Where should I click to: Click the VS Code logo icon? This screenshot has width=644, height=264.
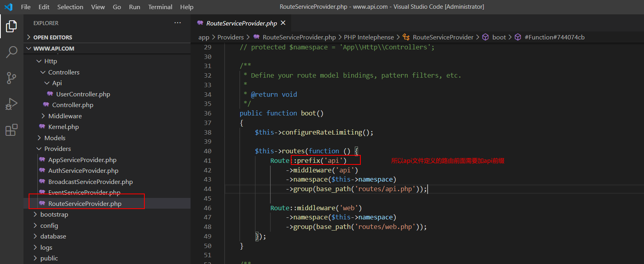[8, 7]
